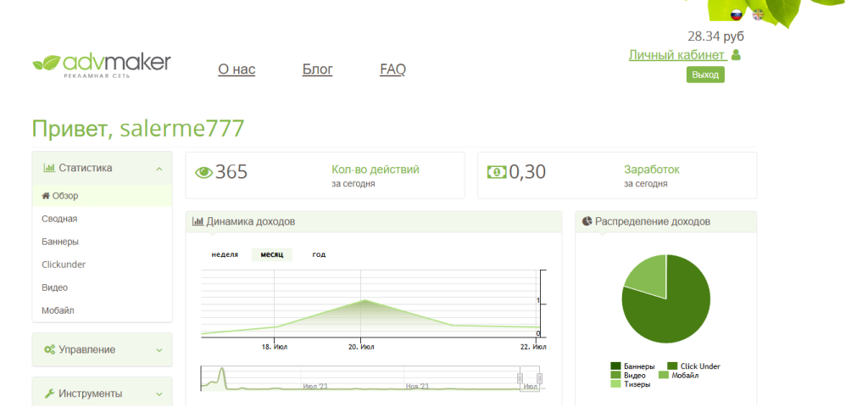Click the Инструменты wrench icon

click(x=49, y=394)
